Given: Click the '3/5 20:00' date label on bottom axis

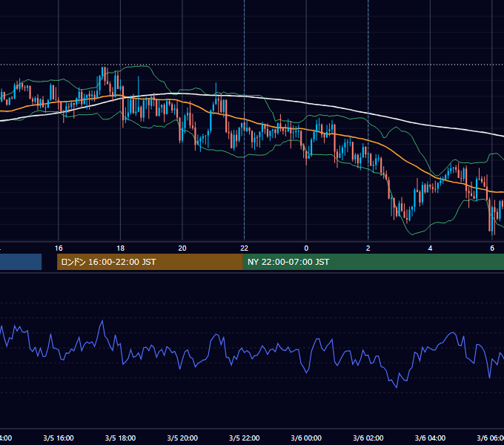Looking at the screenshot, I should point(182,438).
